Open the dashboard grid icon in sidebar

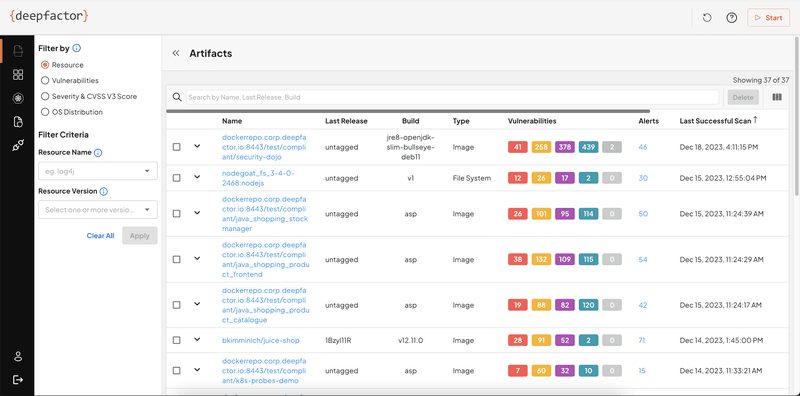point(18,75)
